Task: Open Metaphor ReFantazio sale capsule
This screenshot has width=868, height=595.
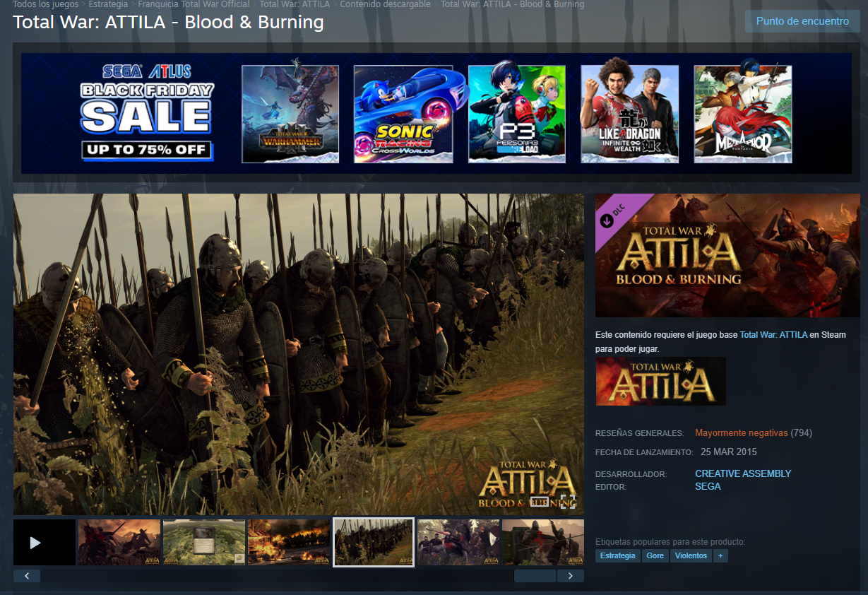Action: pyautogui.click(x=742, y=114)
